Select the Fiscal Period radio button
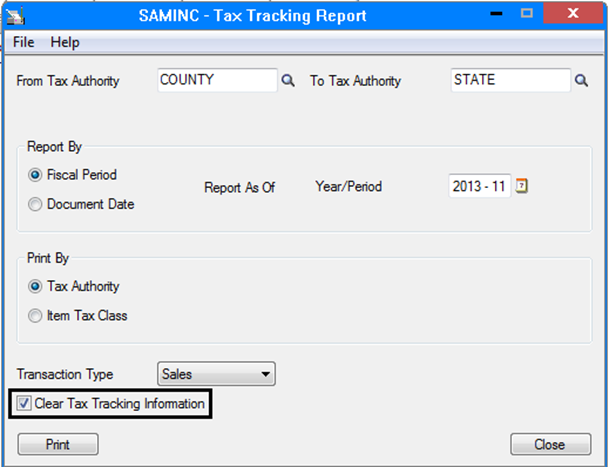 pyautogui.click(x=36, y=175)
